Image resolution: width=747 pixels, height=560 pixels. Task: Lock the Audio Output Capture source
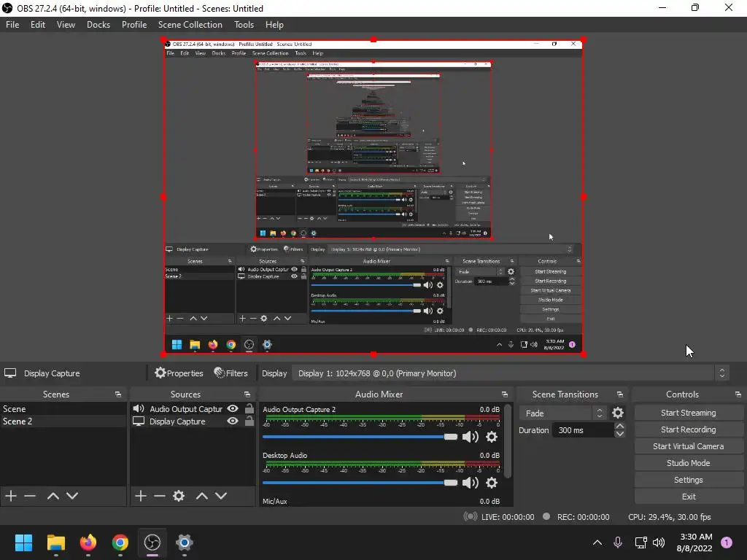(249, 408)
